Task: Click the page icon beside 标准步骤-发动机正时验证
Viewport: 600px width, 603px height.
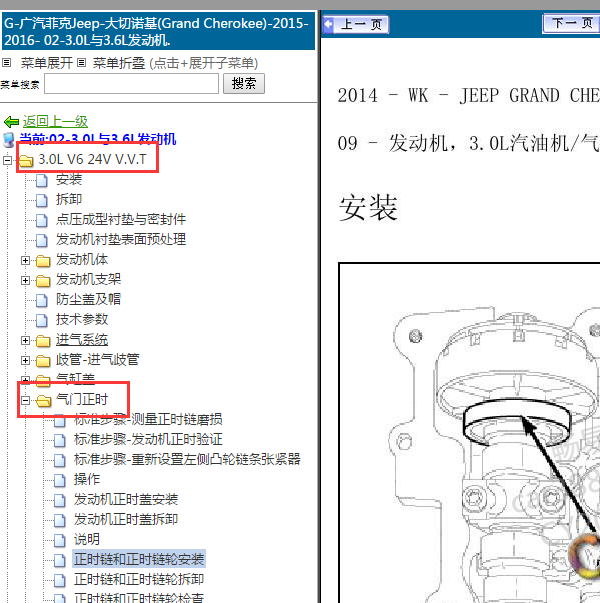Action: (x=60, y=440)
